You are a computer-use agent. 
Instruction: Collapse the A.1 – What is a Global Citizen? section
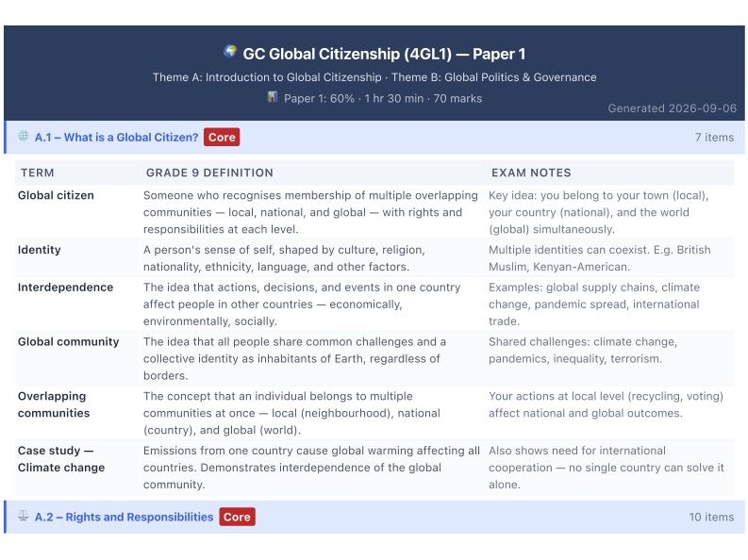coord(374,138)
